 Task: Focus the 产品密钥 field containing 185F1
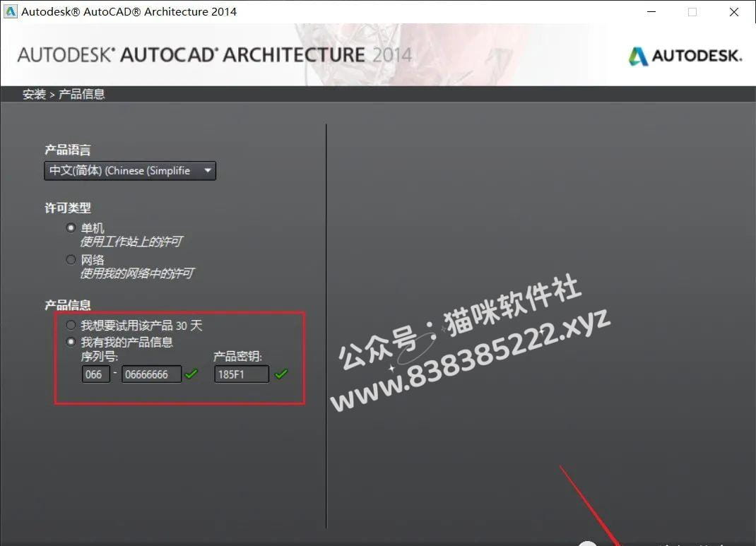coord(242,374)
